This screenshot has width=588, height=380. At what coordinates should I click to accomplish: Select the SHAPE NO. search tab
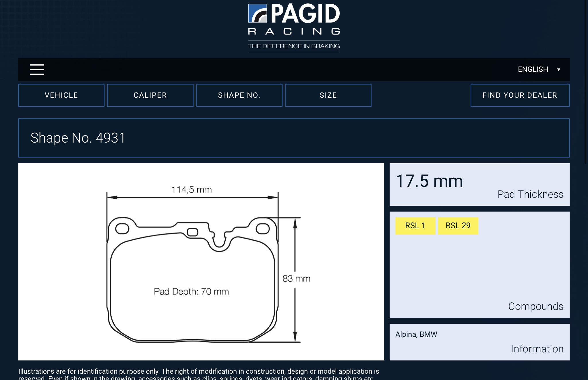click(x=239, y=95)
